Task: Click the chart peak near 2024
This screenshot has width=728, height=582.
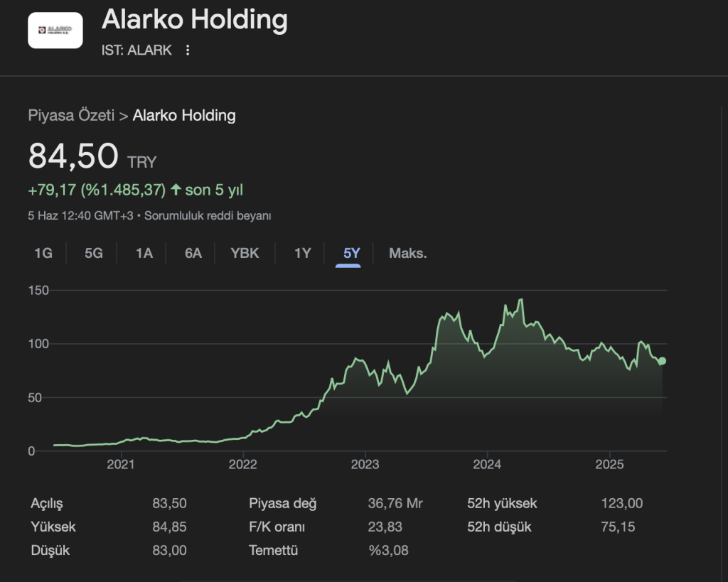Action: pos(522,300)
